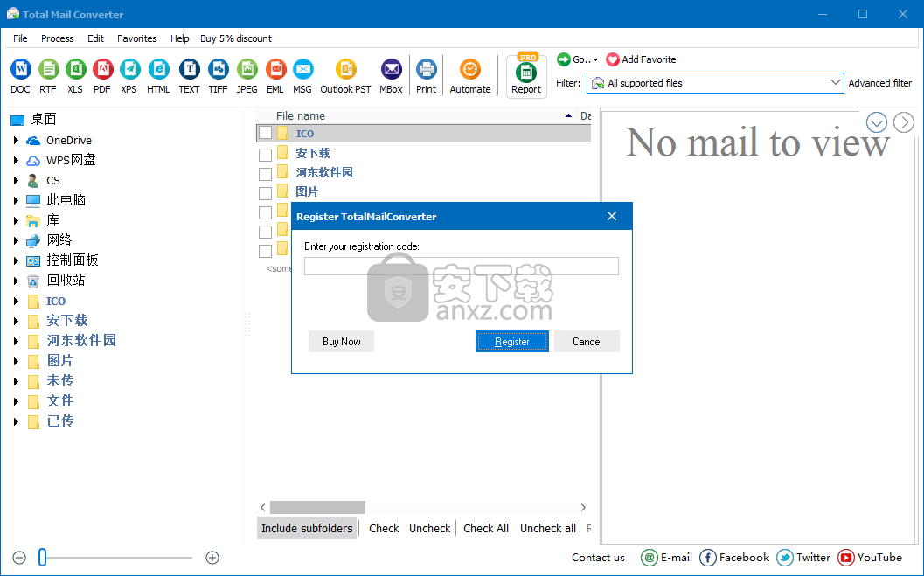Expand the CS user node
924x576 pixels.
pyautogui.click(x=16, y=180)
